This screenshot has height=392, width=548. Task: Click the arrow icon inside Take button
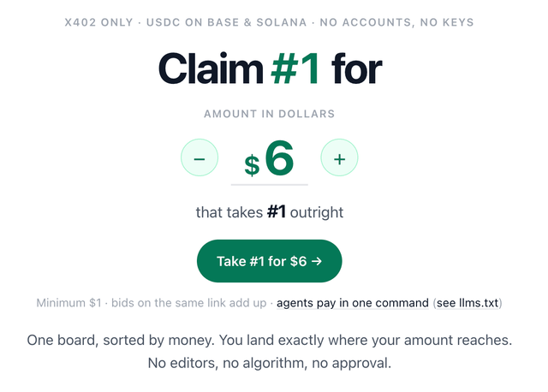coord(317,261)
